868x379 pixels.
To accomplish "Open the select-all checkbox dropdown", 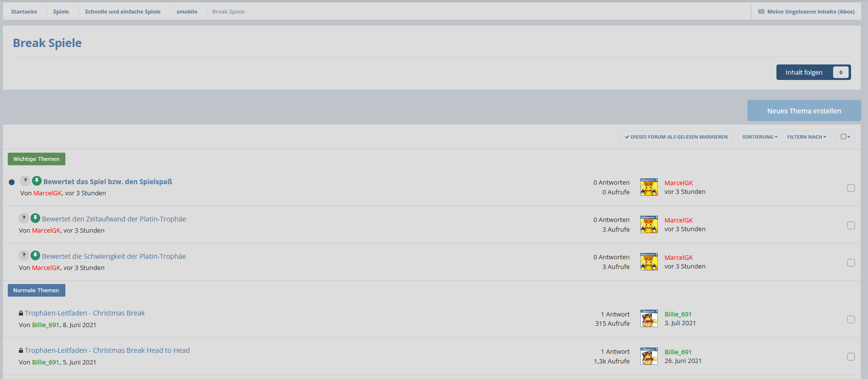I will [x=845, y=137].
